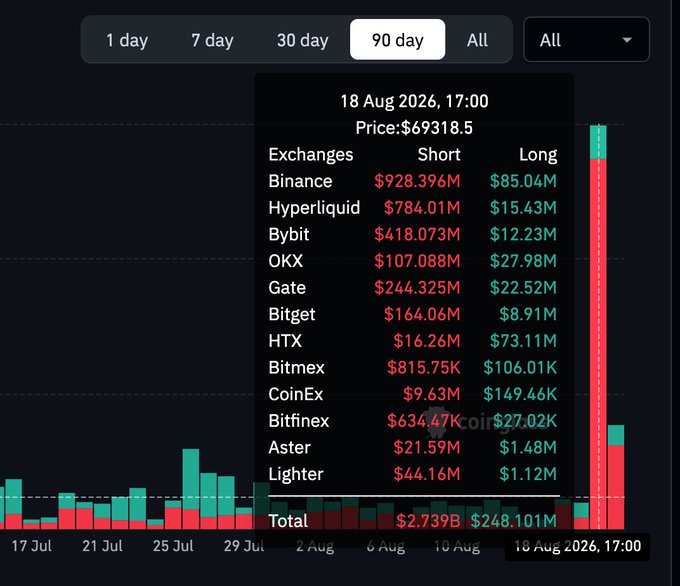Click Bitget long value $8.91M
680x586 pixels.
coord(528,314)
